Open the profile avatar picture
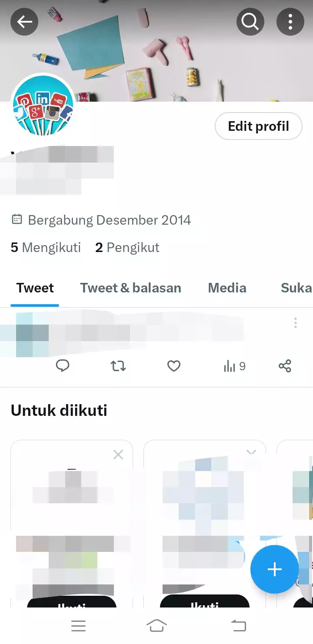The height and width of the screenshot is (644, 313). pos(42,105)
